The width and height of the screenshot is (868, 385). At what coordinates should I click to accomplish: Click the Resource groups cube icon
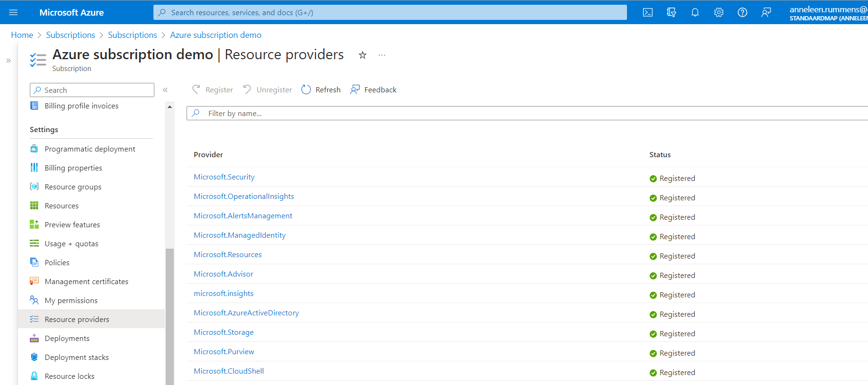[x=34, y=186]
